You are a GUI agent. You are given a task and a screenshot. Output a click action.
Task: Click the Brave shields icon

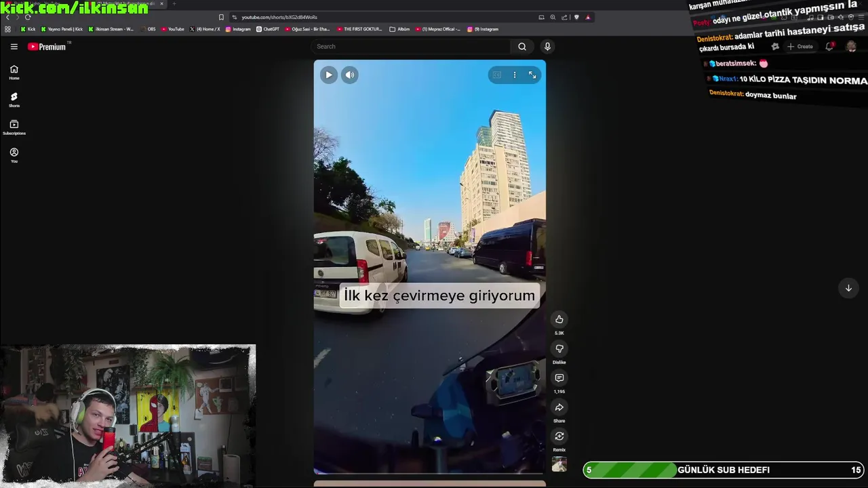[x=576, y=17]
